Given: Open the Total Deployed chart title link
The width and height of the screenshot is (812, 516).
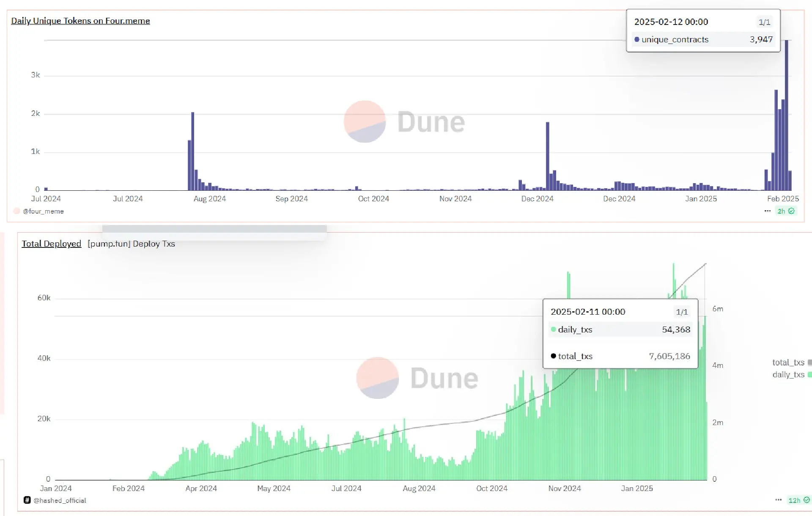Looking at the screenshot, I should point(51,244).
